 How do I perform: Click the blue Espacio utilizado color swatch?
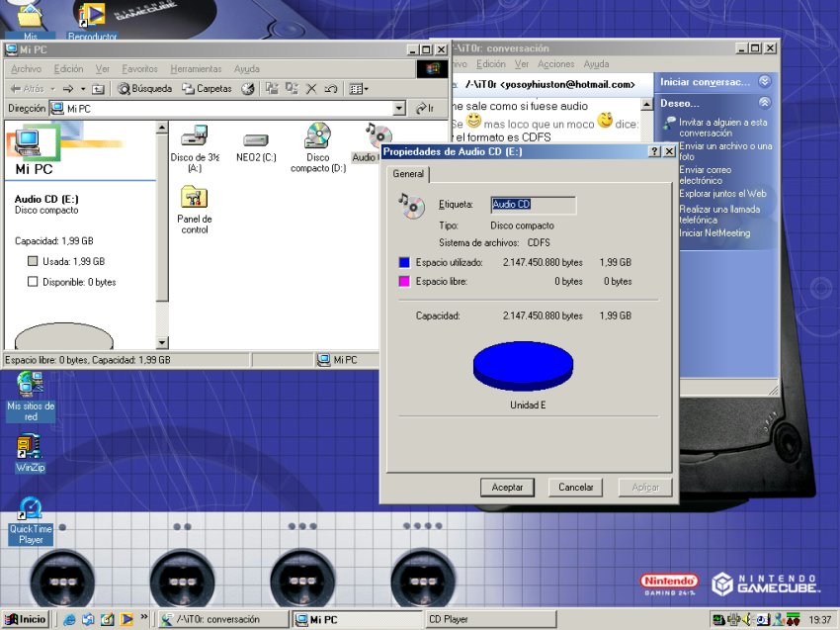(x=403, y=262)
